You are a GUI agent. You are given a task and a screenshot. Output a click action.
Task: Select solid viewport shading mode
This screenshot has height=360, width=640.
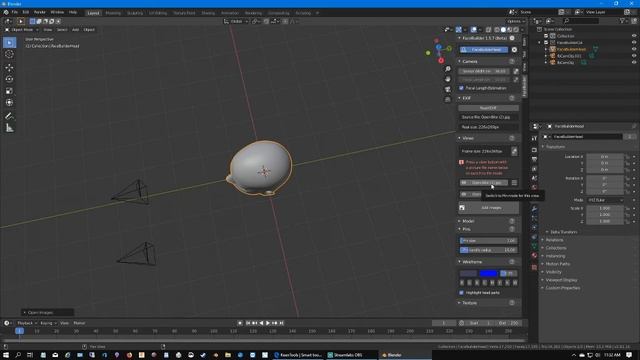coord(503,30)
